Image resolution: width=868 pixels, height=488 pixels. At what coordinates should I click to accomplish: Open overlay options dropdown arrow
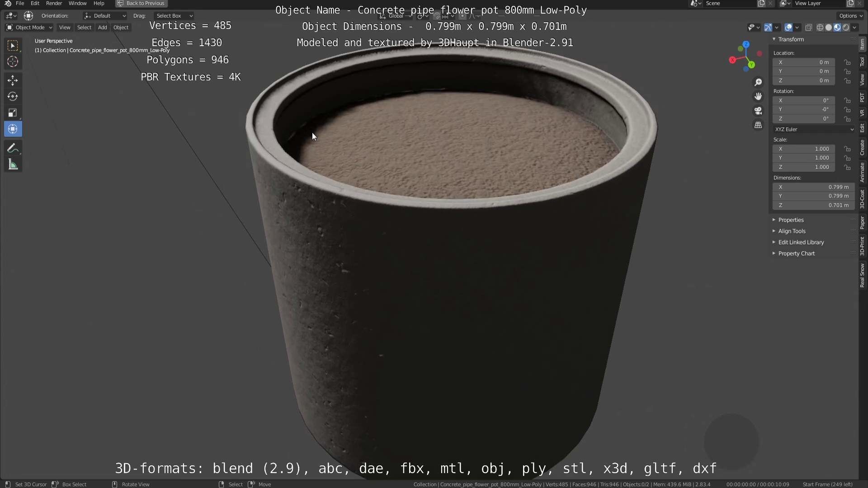(x=797, y=28)
